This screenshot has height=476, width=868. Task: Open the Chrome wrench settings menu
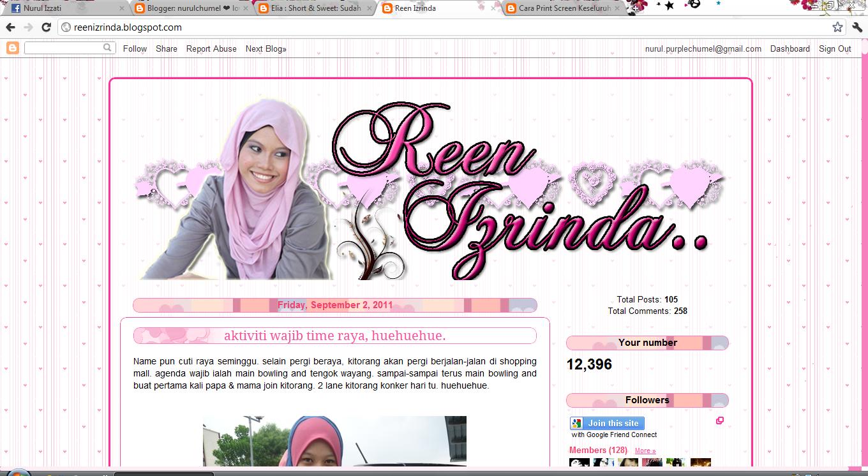coord(857,27)
